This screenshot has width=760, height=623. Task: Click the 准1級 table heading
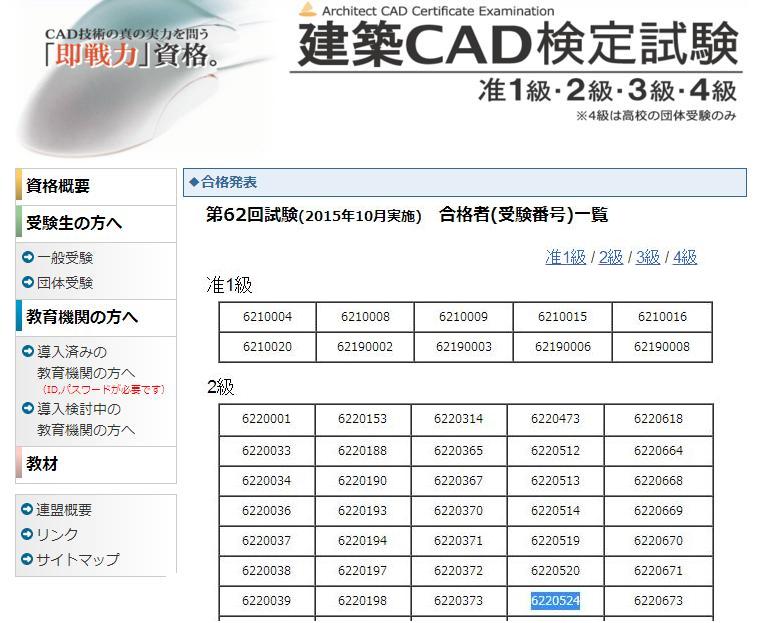[x=229, y=285]
